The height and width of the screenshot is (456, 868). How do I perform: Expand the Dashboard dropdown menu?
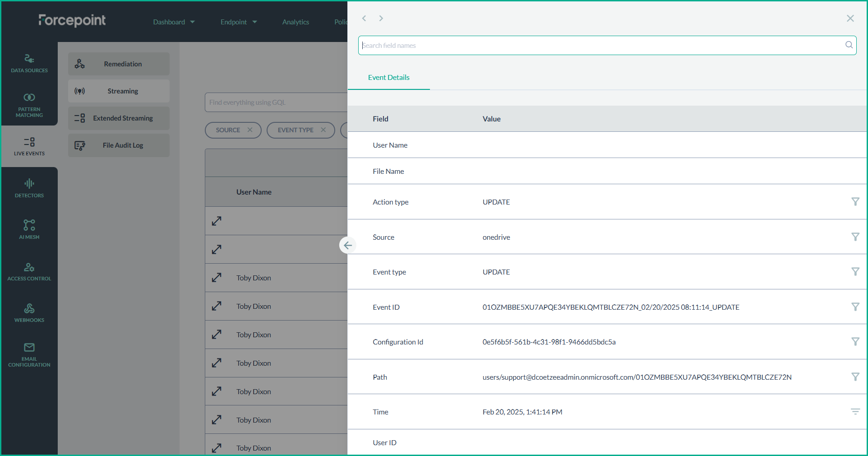point(174,22)
